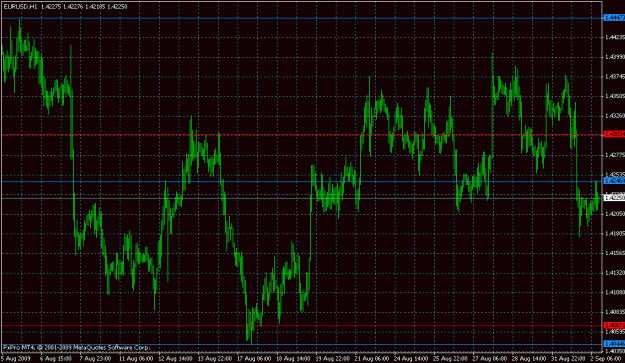This screenshot has height=363, width=625.
Task: Click the EURUSD,H1 chart title text
Action: (20, 6)
